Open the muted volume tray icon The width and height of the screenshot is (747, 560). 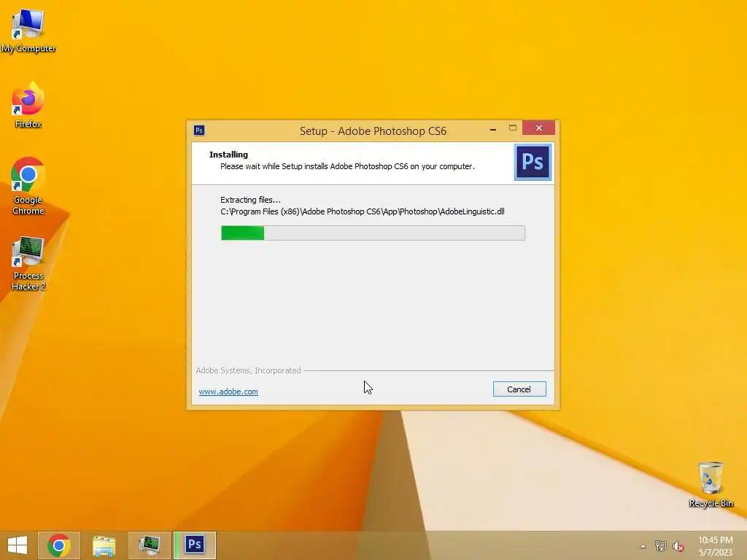(678, 546)
